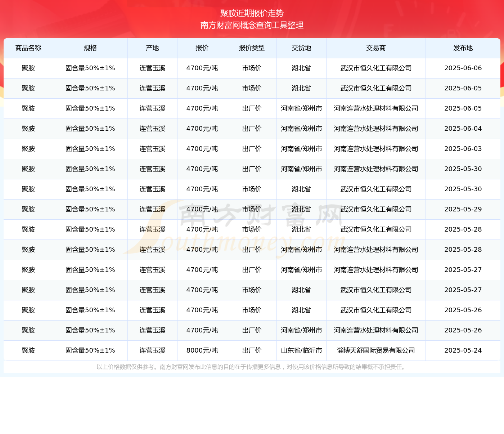Click 出厂价 in the 2025-05-24 row
Screen dimensions: 504x434
(252, 350)
